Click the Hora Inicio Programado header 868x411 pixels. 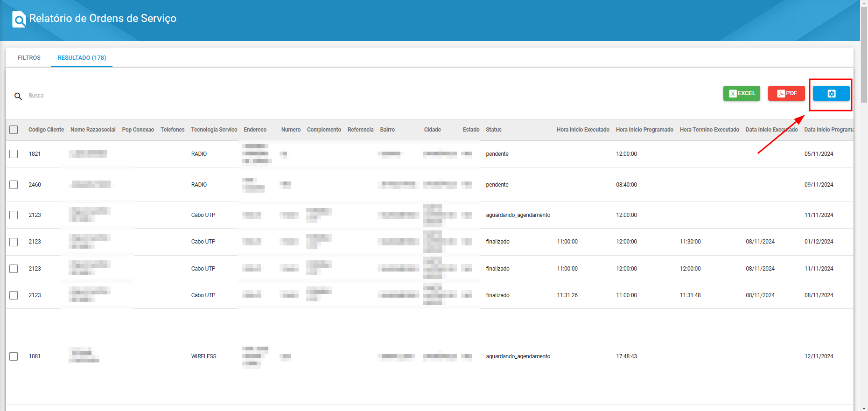pos(644,130)
